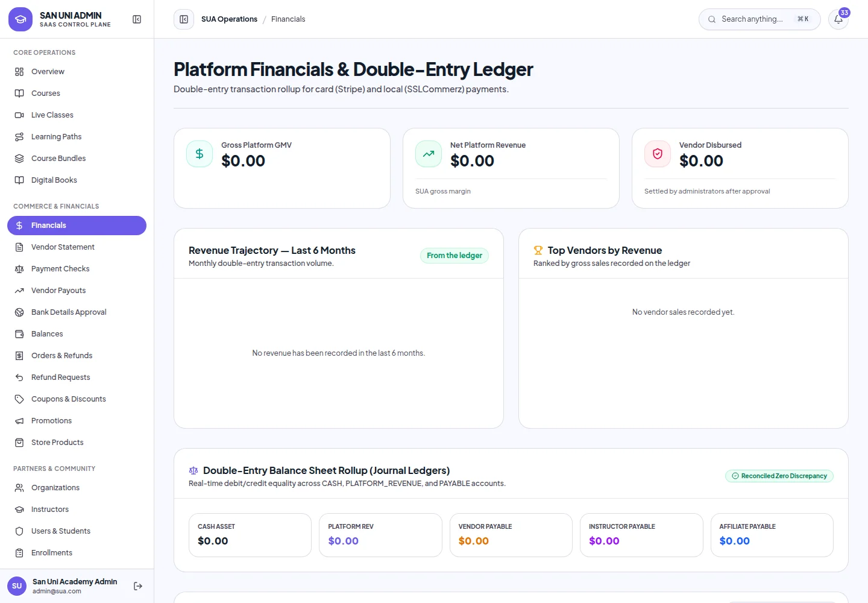Click the Gross Platform GMV dollar icon
Image resolution: width=868 pixels, height=603 pixels.
200,154
